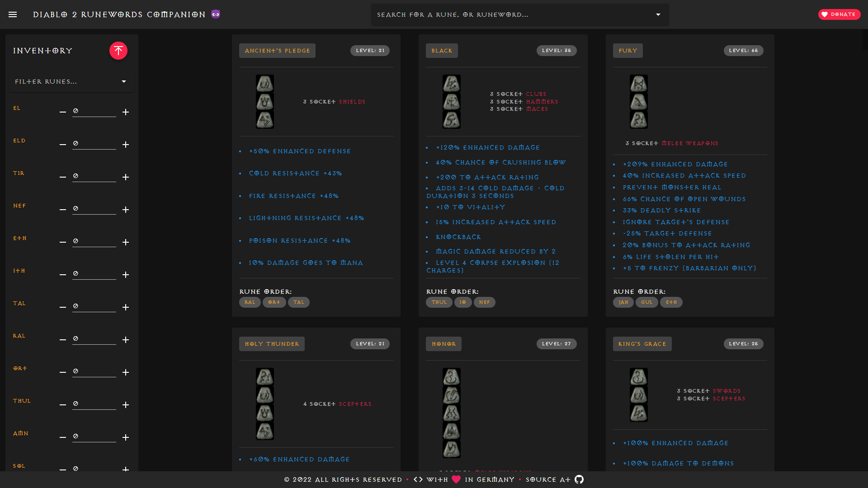Screen dimensions: 868x488
Task: Click the top rune image in Fury card
Action: point(638,84)
